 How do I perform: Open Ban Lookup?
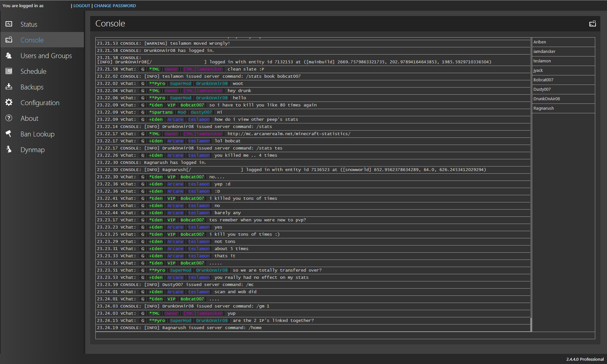click(42, 134)
